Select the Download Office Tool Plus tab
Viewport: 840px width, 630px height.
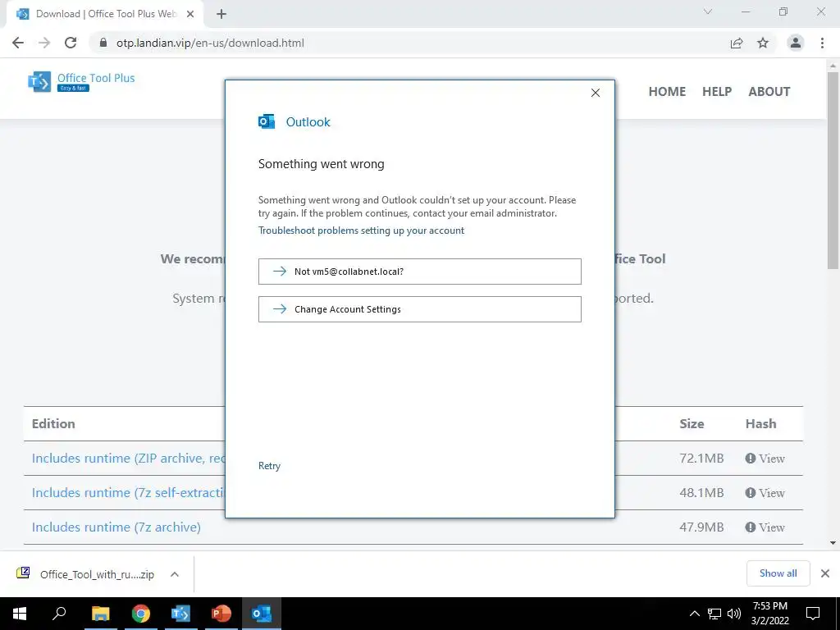(x=105, y=15)
